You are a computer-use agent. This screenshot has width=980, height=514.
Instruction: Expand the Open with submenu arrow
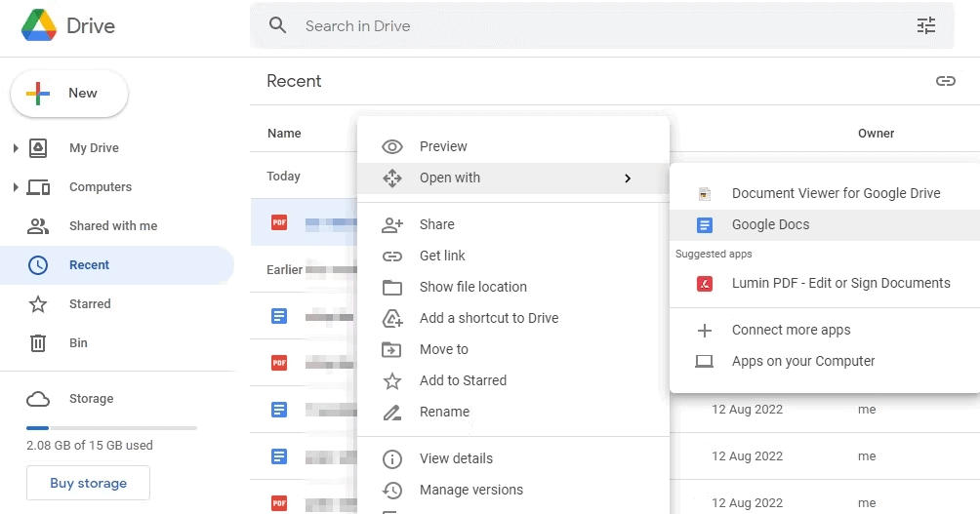(x=628, y=178)
